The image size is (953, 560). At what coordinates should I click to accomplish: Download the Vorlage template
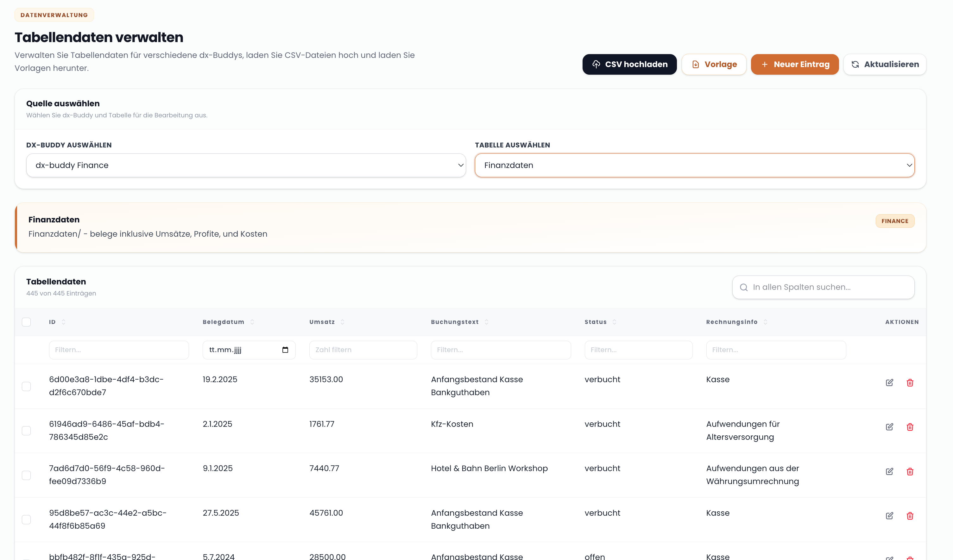pos(714,64)
